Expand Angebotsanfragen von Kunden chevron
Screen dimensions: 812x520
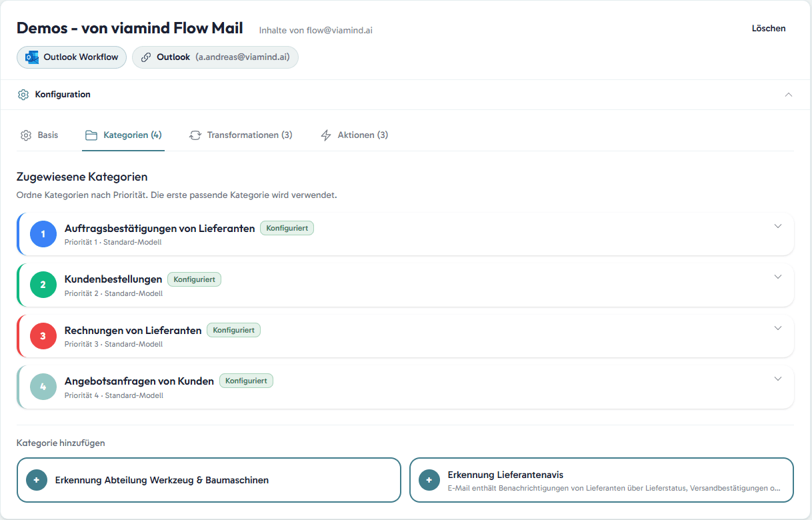pyautogui.click(x=777, y=379)
